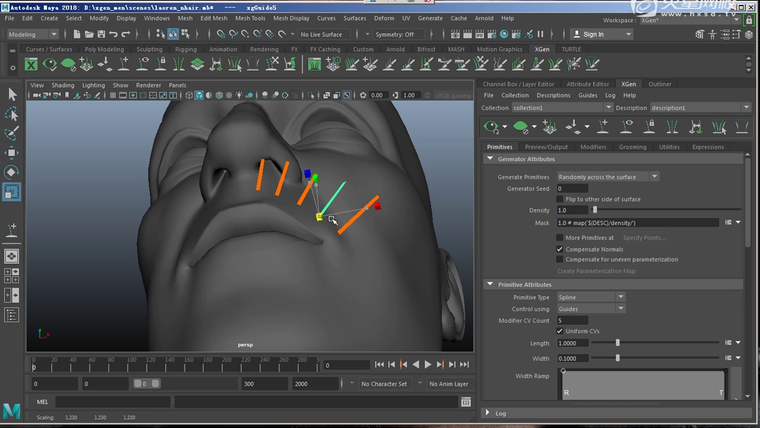This screenshot has height=428, width=760.
Task: Open the Primitive Type Spline dropdown
Action: tap(591, 297)
